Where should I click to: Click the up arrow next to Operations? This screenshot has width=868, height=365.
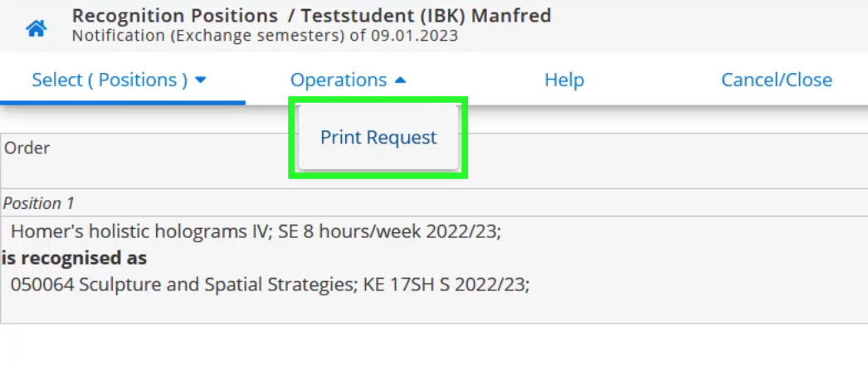click(x=401, y=80)
